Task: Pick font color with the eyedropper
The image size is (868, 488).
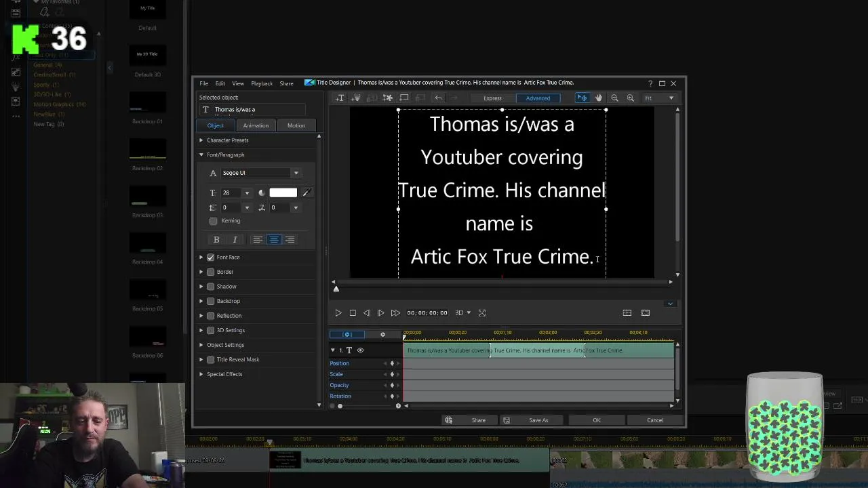Action: coord(306,192)
